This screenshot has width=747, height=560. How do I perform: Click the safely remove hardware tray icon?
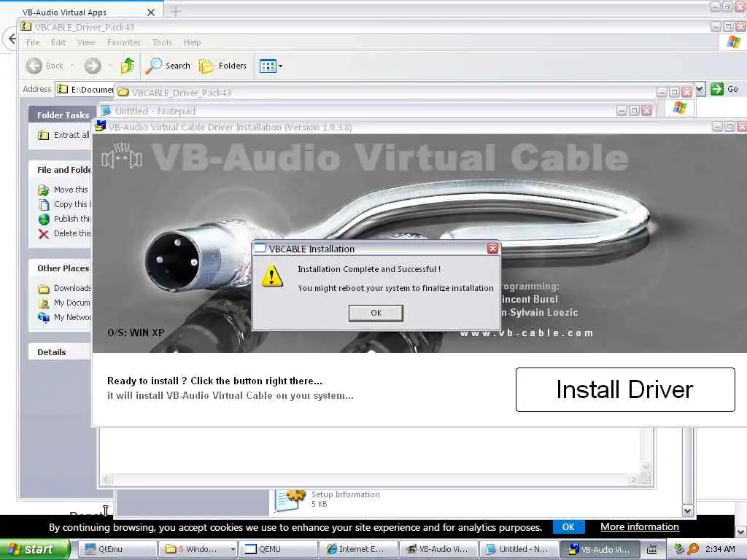(679, 549)
